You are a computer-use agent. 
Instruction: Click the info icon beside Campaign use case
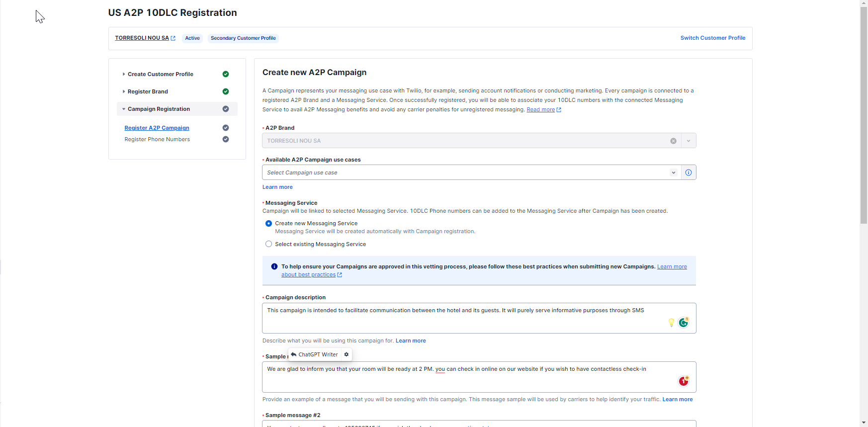pos(688,172)
